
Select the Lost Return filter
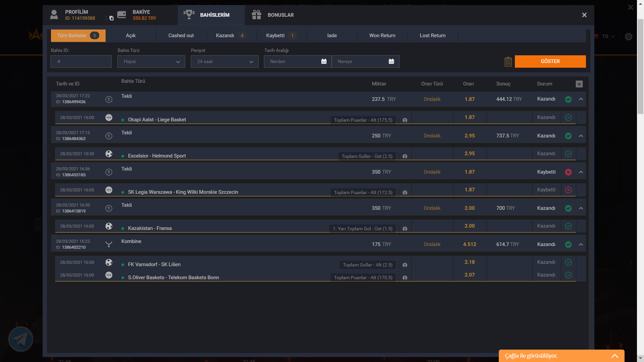pyautogui.click(x=433, y=36)
